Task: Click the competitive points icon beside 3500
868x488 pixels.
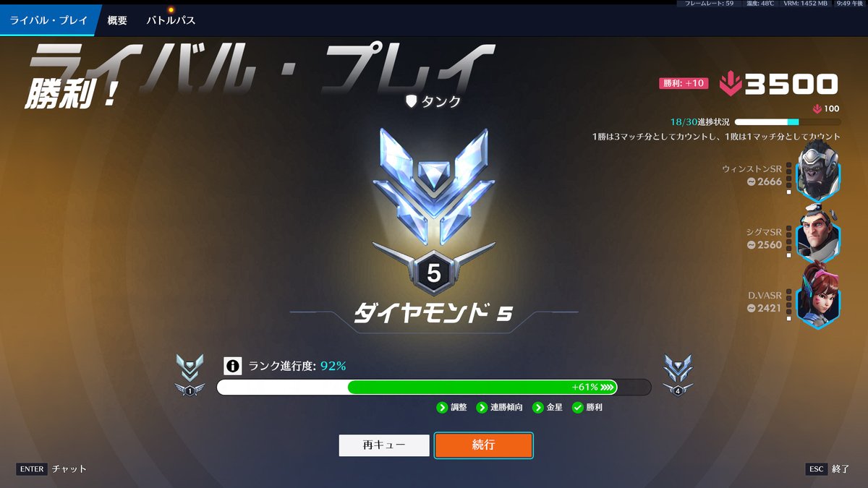Action: 731,85
